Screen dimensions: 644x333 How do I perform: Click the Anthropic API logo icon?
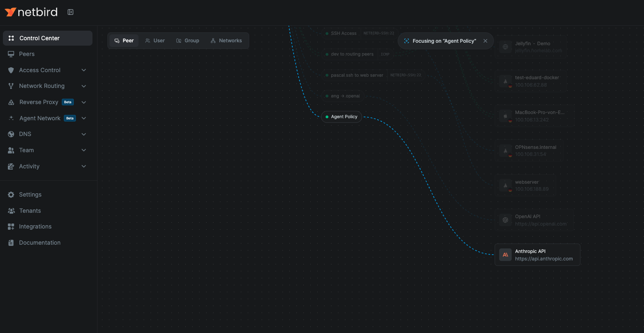(505, 255)
